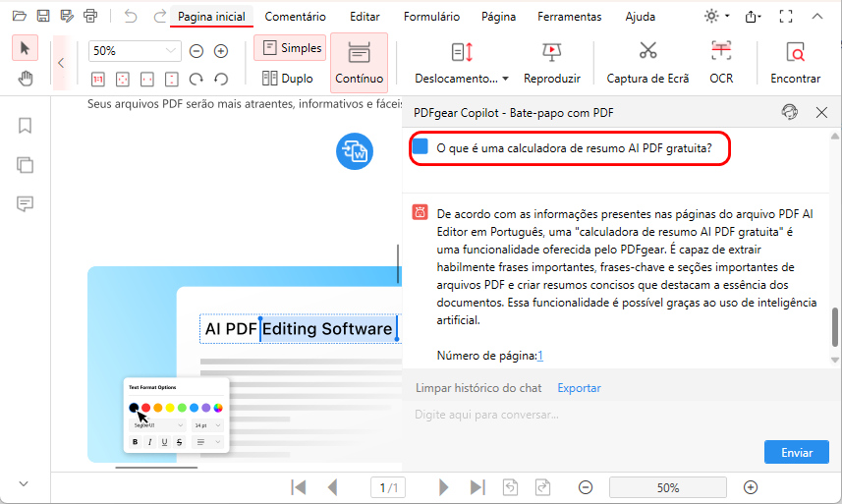Image resolution: width=842 pixels, height=504 pixels.
Task: Open the comments sidebar panel
Action: tap(25, 203)
